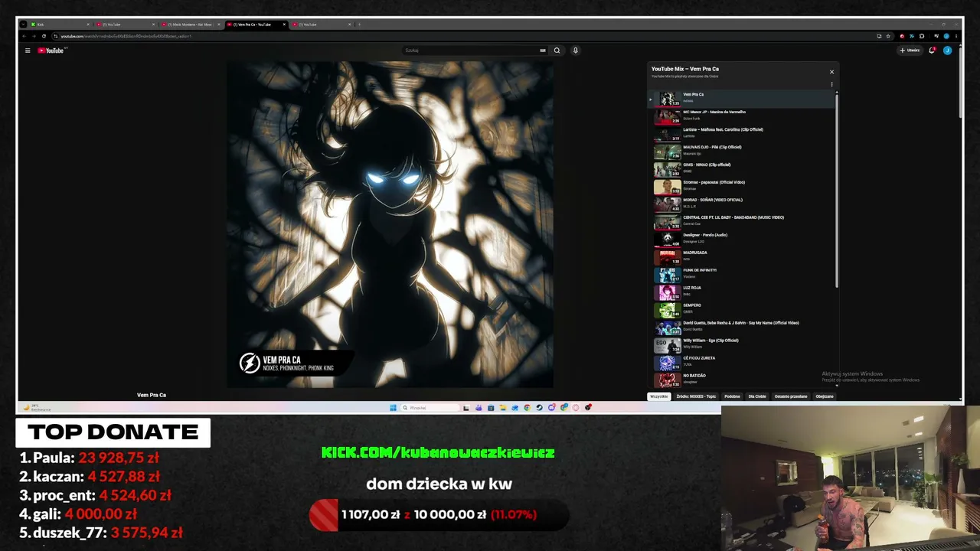Open YouTube notifications bell
This screenshot has height=551, width=980.
(x=932, y=51)
